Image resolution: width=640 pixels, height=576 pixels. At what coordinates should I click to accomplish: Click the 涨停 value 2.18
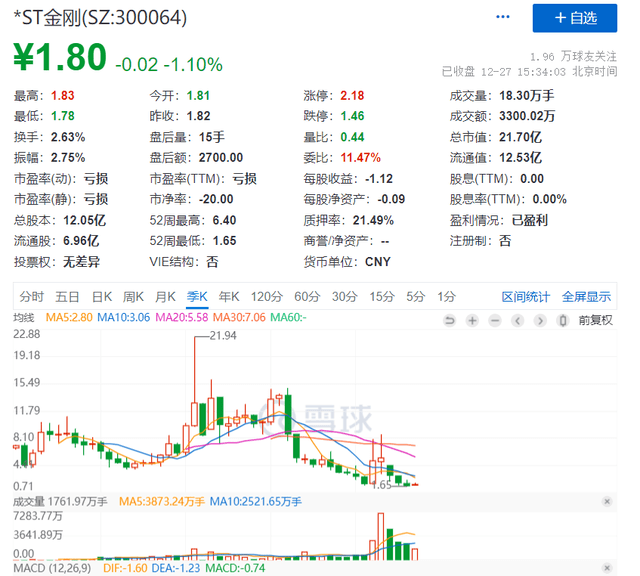pos(352,96)
